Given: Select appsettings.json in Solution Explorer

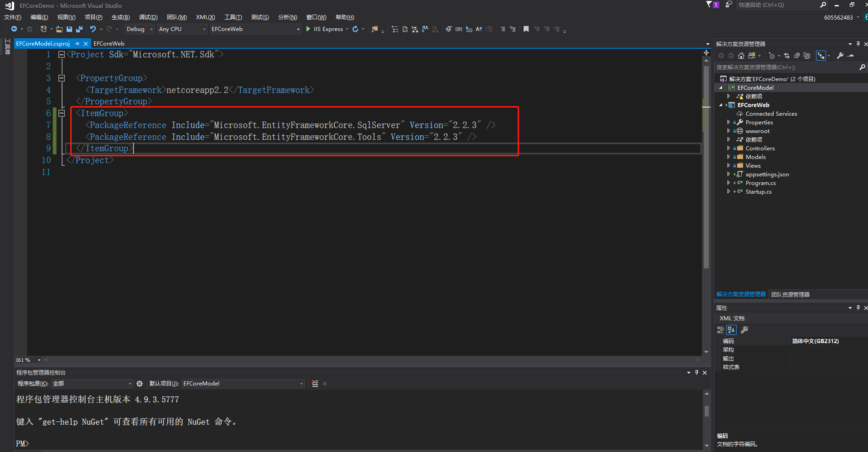Looking at the screenshot, I should click(x=767, y=175).
